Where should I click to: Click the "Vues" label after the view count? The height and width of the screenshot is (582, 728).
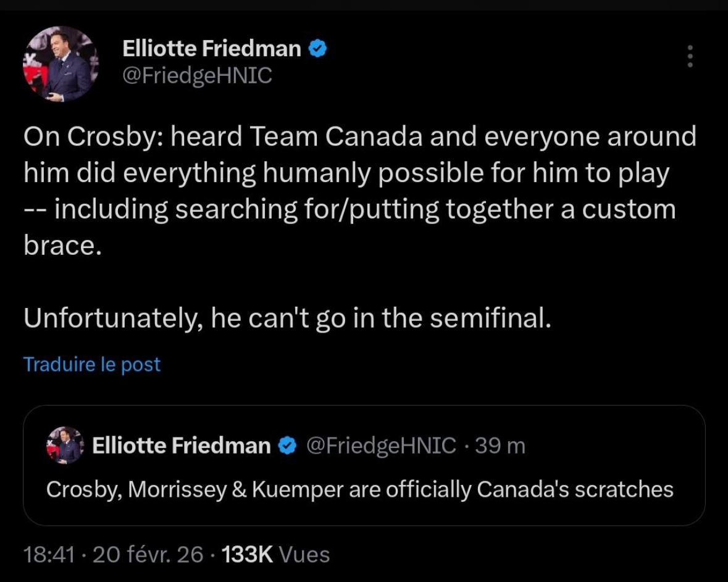pyautogui.click(x=304, y=554)
